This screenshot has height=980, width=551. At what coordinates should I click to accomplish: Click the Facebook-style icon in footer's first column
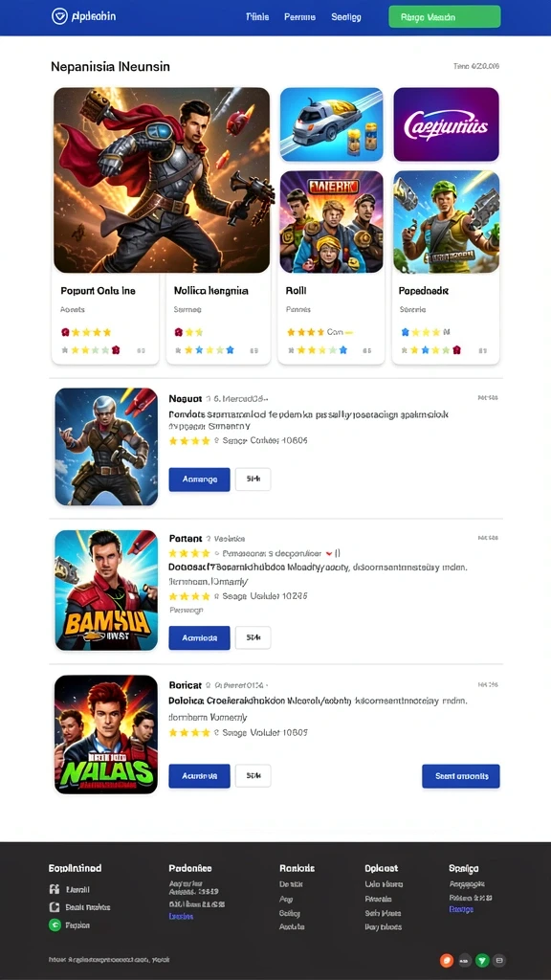tap(55, 889)
